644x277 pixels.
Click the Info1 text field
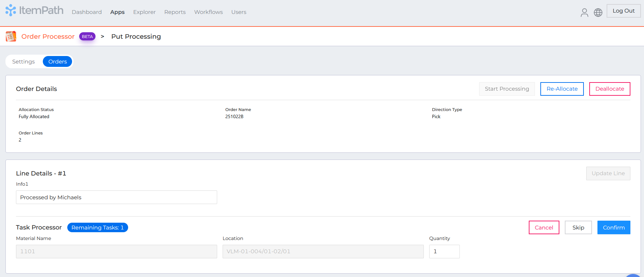[x=116, y=197]
